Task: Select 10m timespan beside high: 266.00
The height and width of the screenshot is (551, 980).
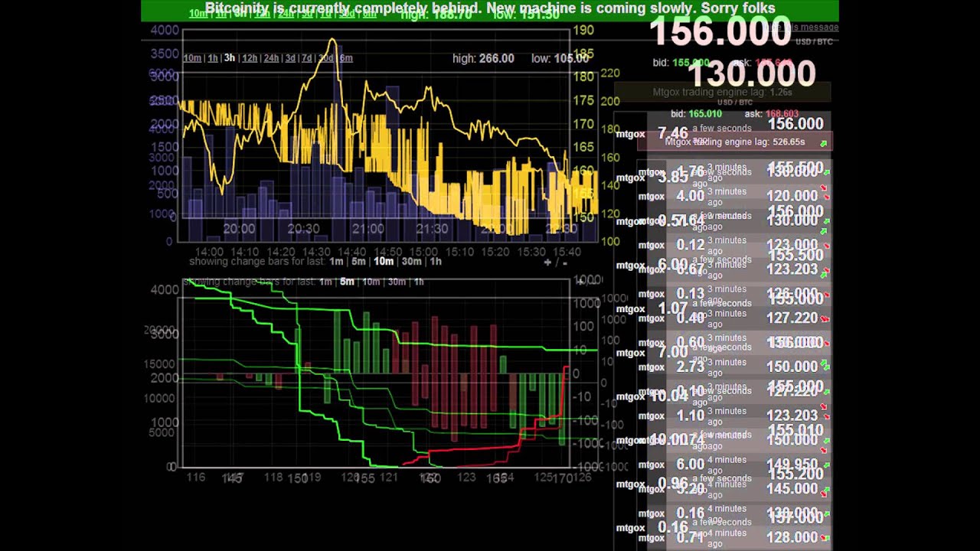Action: click(x=192, y=58)
